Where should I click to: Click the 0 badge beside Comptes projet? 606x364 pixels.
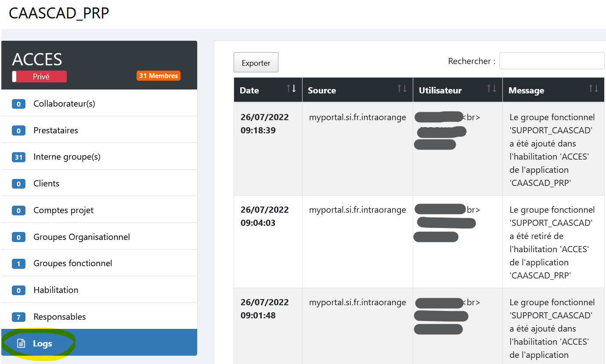click(x=18, y=211)
